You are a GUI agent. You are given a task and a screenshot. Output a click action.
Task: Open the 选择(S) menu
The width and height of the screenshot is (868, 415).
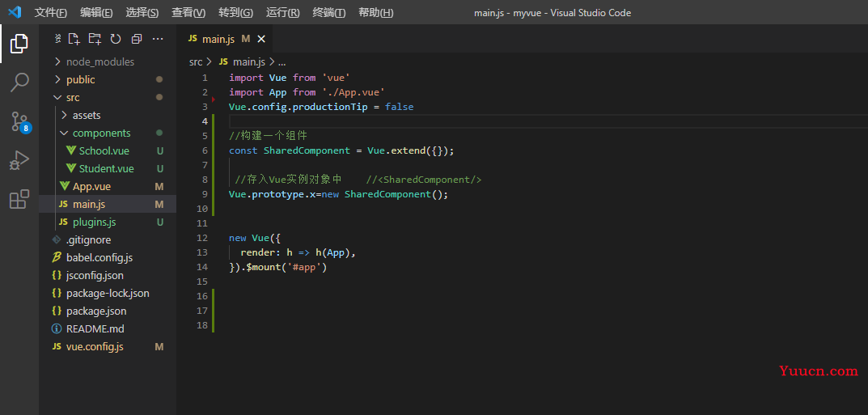pyautogui.click(x=142, y=13)
